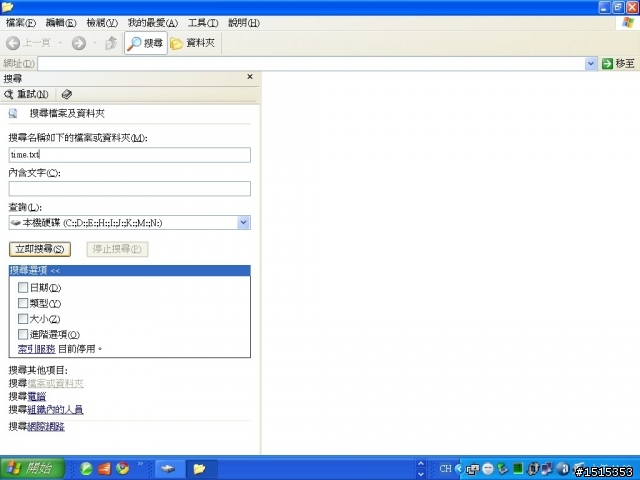This screenshot has width=640, height=480.
Task: Open the 工具(T) menu
Action: coord(203,23)
